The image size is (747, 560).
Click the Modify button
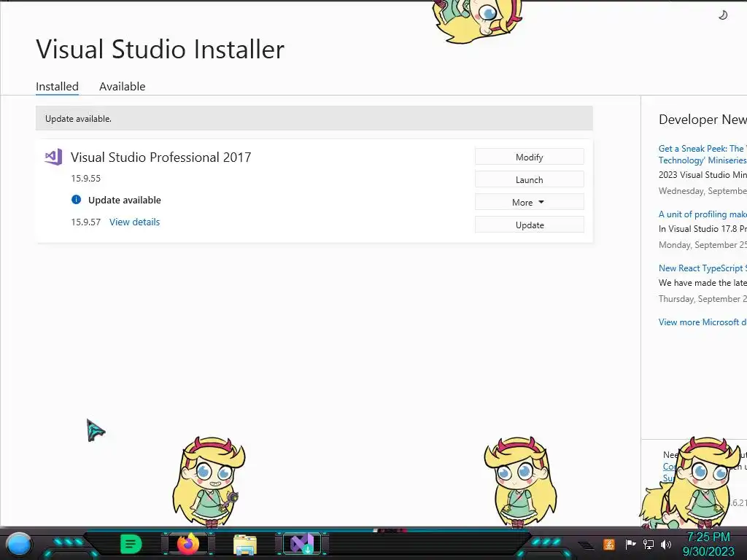[x=530, y=157]
